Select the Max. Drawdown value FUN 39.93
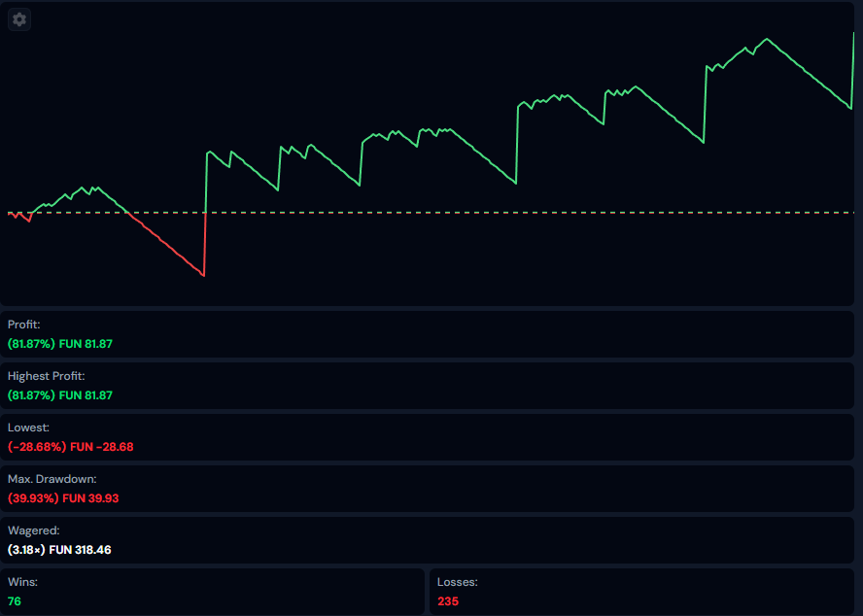Image resolution: width=863 pixels, height=616 pixels. pyautogui.click(x=89, y=498)
